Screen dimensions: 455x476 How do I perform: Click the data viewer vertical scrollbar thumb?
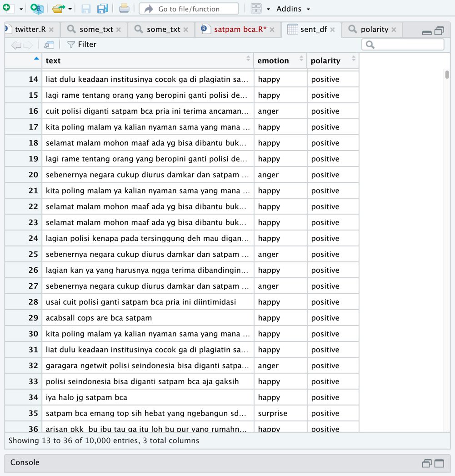point(447,75)
